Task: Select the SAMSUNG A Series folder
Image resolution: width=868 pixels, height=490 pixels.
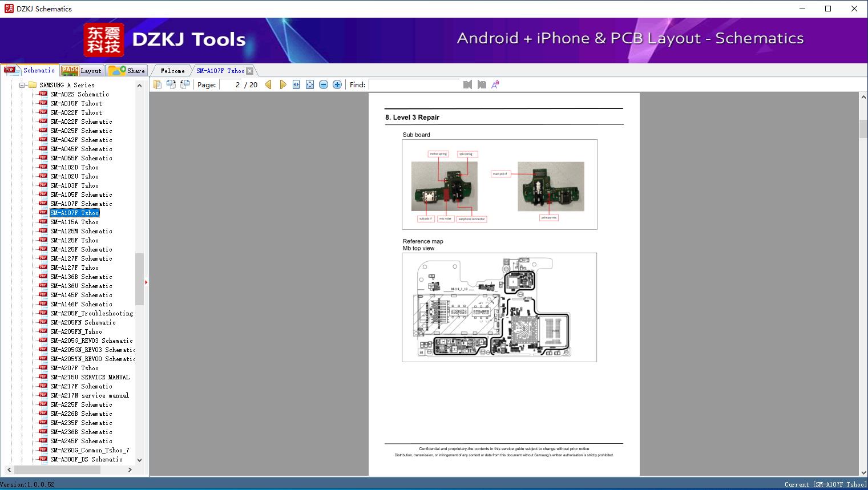Action: (67, 85)
